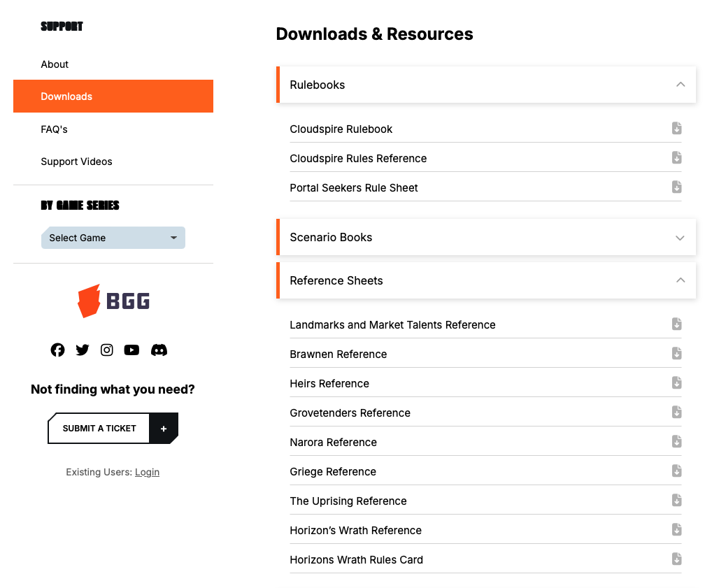The height and width of the screenshot is (588, 705).
Task: Open Horizons Wrath Rules Card text link
Action: 357,559
